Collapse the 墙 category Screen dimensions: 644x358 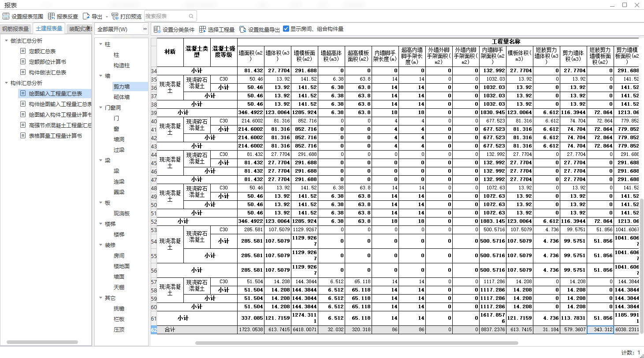pos(101,76)
